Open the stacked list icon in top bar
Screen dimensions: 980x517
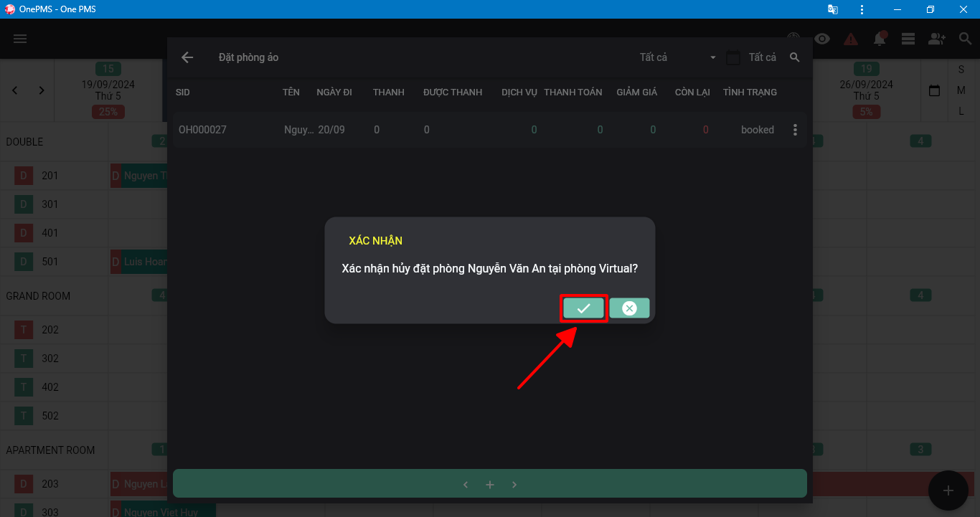point(908,39)
